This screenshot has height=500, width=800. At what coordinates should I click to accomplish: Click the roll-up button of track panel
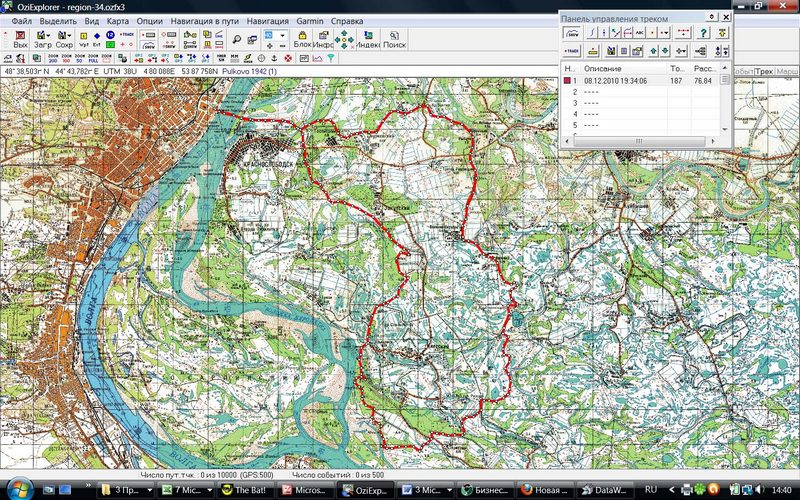712,17
